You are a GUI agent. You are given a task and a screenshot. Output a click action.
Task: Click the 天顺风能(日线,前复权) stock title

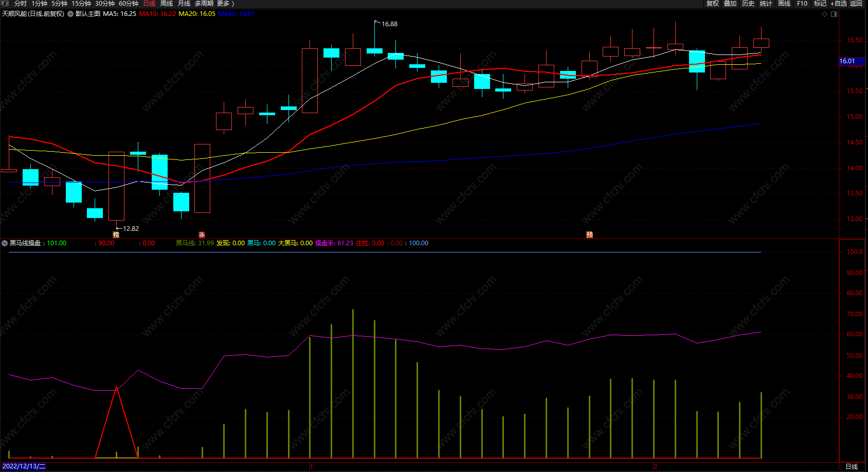click(x=33, y=14)
